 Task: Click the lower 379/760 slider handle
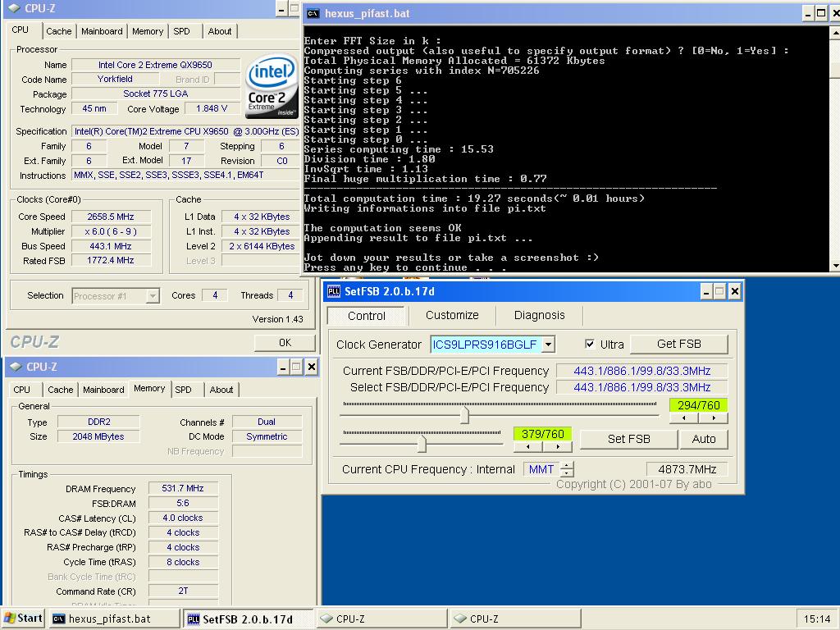[x=422, y=444]
